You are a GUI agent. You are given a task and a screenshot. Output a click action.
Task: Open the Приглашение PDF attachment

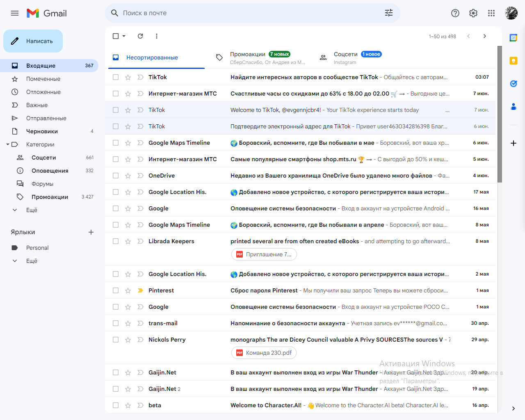click(264, 254)
